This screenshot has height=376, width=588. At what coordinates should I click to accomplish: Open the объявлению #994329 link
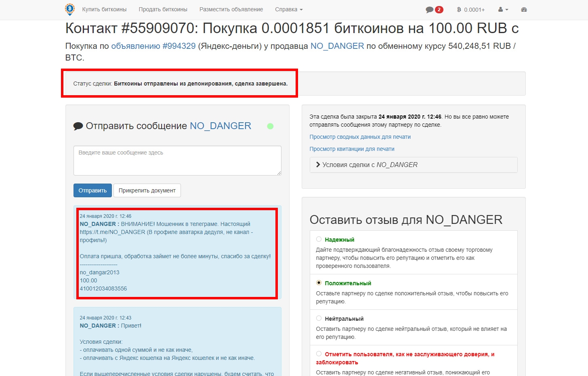click(153, 46)
